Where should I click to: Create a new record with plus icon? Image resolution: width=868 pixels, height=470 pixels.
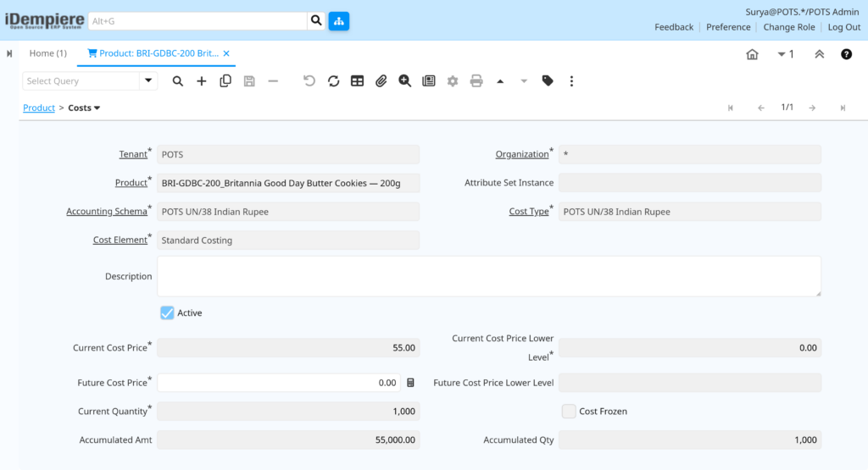click(x=202, y=81)
